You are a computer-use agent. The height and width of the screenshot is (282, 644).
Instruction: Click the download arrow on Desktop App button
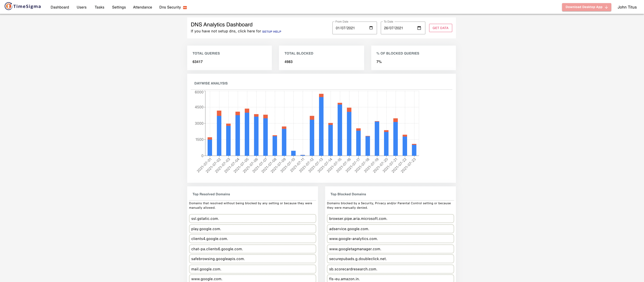[x=606, y=7]
